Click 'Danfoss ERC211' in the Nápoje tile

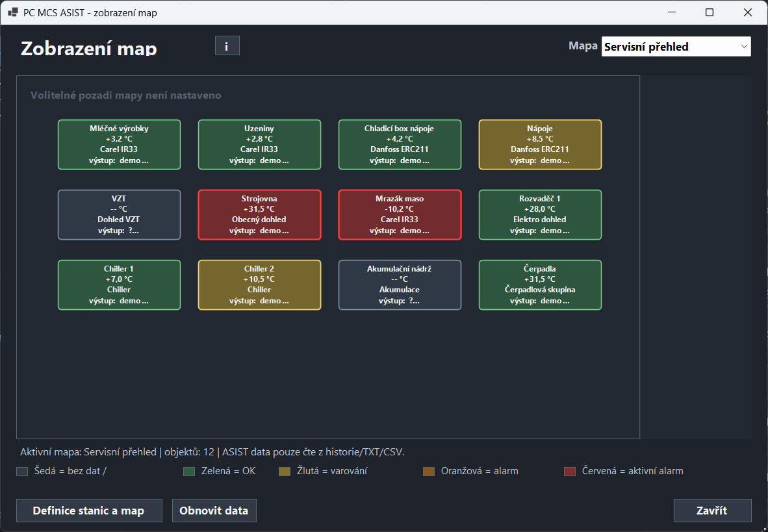(x=540, y=149)
